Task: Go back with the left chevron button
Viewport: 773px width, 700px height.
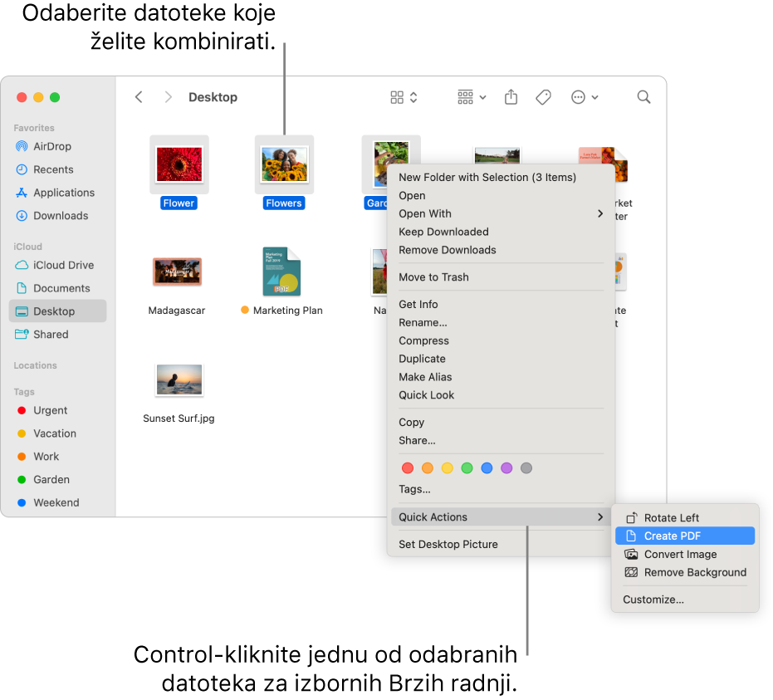Action: [x=139, y=97]
